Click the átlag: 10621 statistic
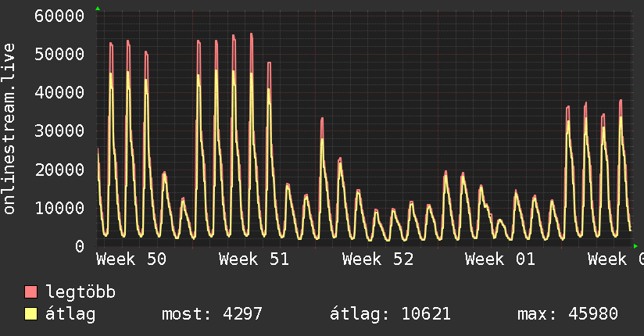 tap(390, 314)
